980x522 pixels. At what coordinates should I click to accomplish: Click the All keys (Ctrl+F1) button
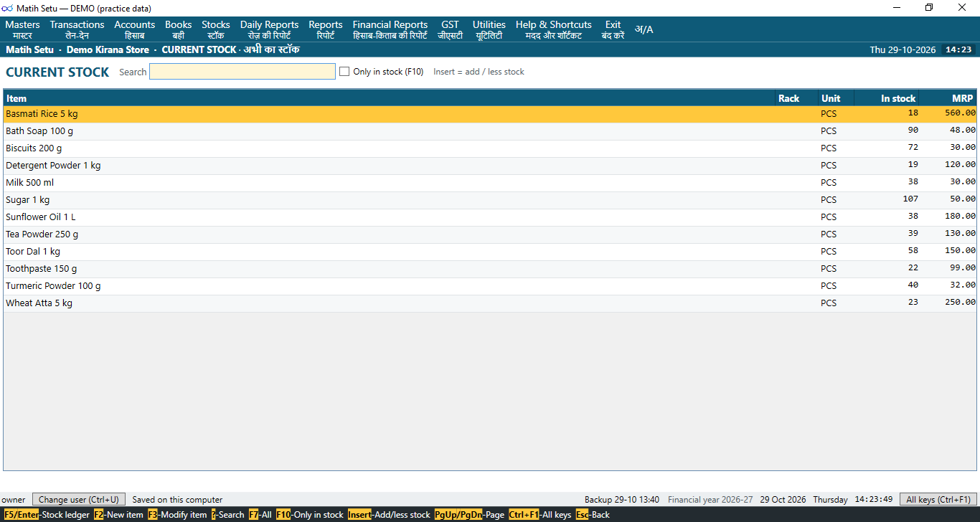938,500
